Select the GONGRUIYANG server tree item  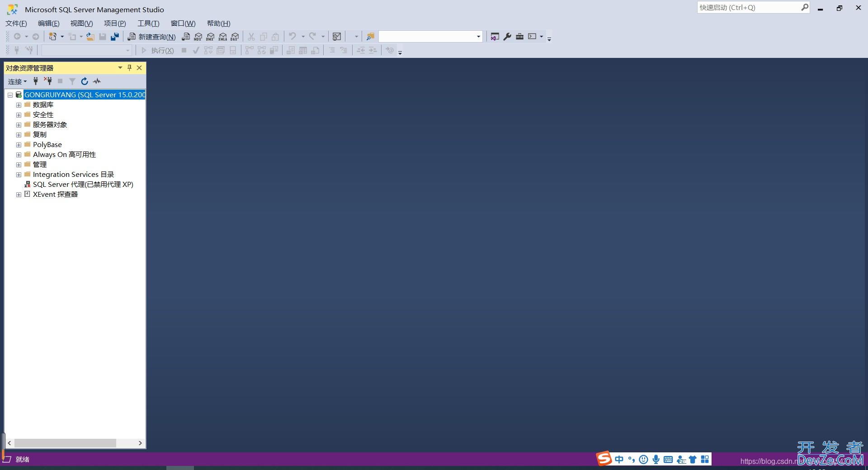tap(85, 95)
